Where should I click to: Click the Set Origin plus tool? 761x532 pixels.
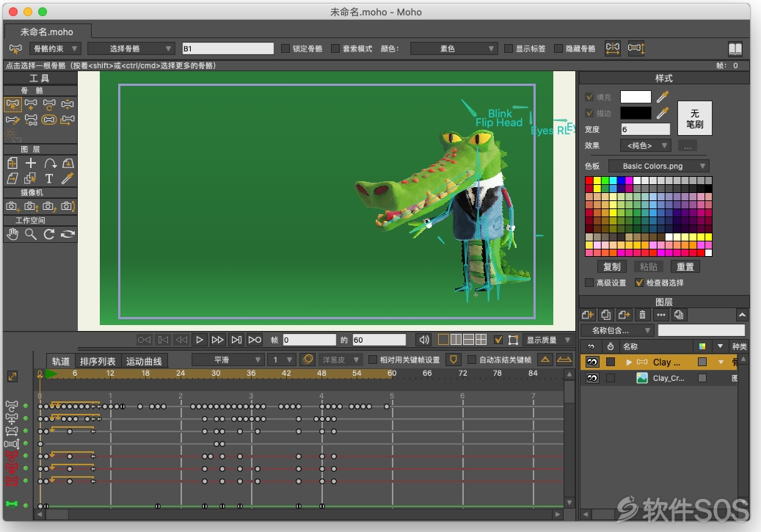point(31,163)
